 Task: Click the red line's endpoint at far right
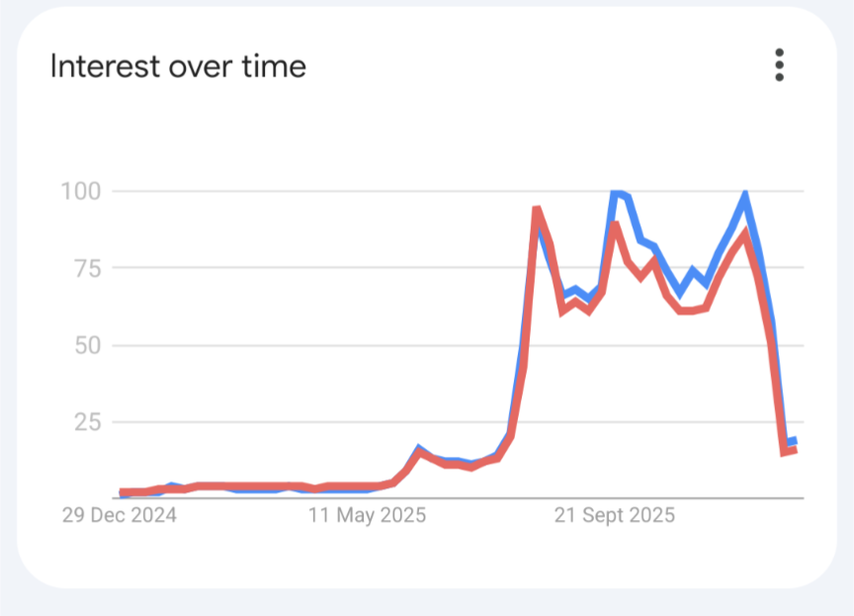click(793, 450)
